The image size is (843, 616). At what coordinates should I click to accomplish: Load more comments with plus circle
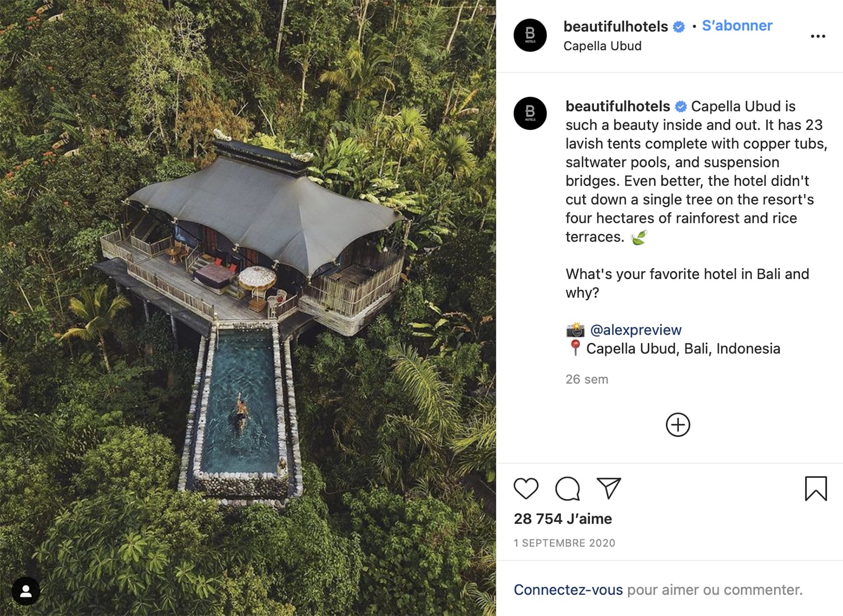678,424
